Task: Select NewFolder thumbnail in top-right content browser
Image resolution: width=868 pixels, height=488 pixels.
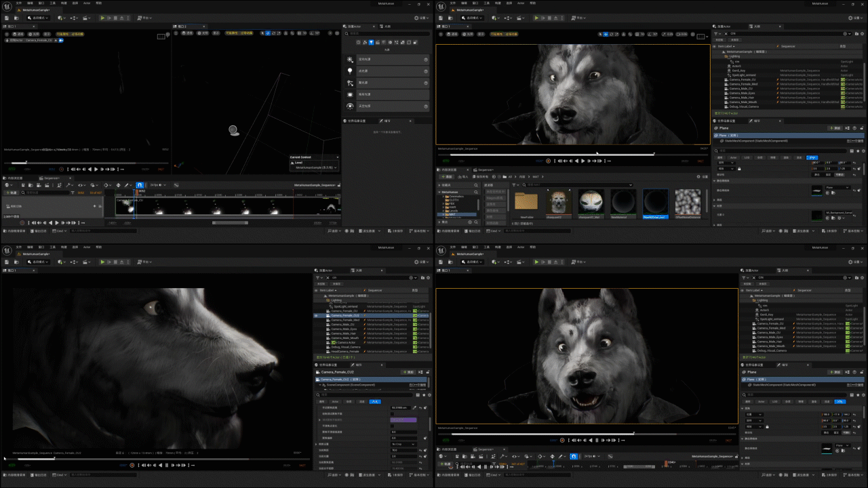Action: click(x=527, y=204)
